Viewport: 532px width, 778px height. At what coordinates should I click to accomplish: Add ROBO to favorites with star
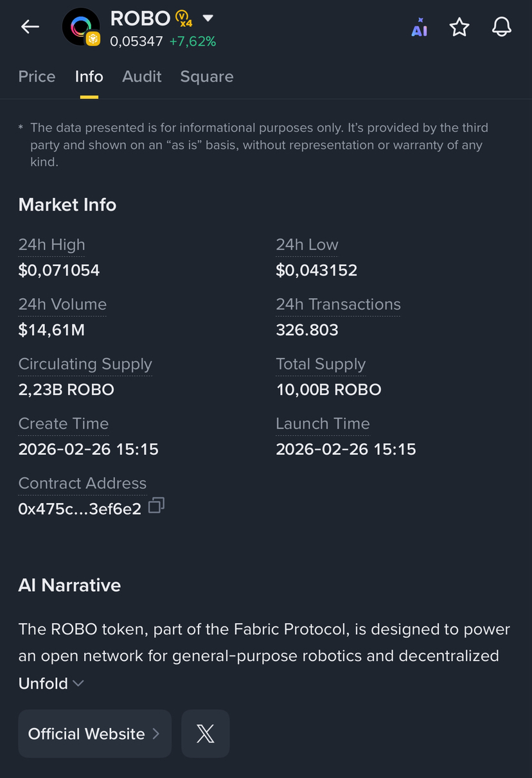(x=459, y=27)
